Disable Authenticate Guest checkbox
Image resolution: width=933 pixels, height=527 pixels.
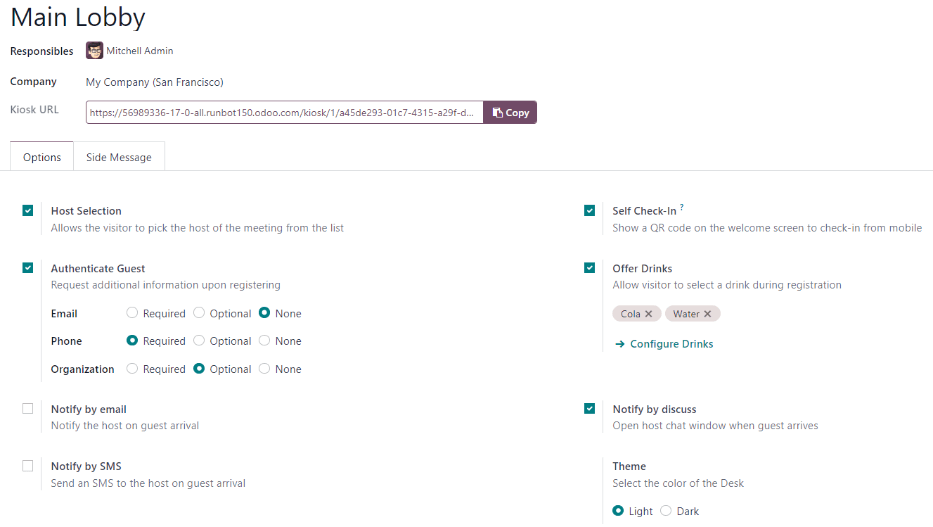[x=28, y=268]
